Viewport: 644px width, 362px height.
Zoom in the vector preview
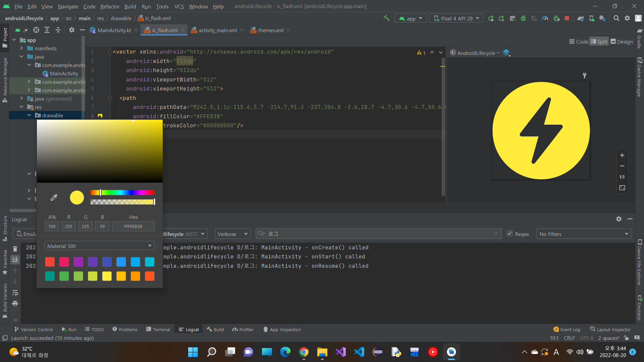(622, 155)
